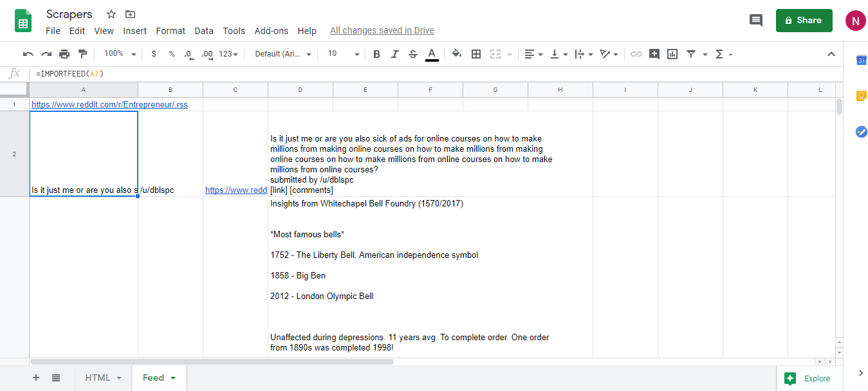
Task: Open the font size dropdown
Action: click(344, 54)
